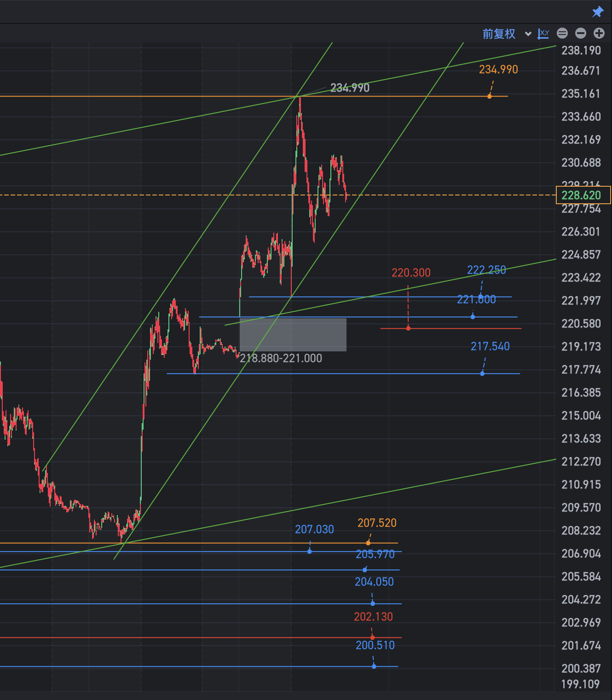Image resolution: width=612 pixels, height=700 pixels.
Task: Click the 215.004 value on the price axis
Action: pos(581,416)
